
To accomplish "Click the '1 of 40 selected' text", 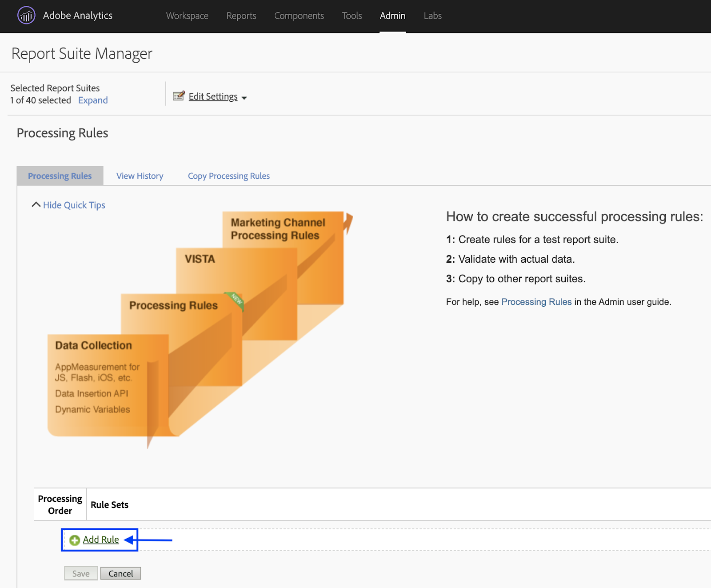I will tap(40, 100).
